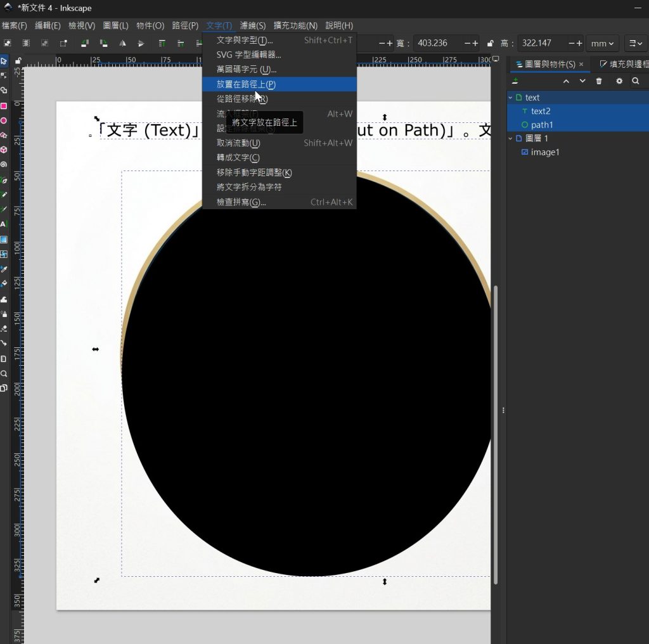Open the mm units dropdown
This screenshot has height=644, width=649.
[601, 44]
